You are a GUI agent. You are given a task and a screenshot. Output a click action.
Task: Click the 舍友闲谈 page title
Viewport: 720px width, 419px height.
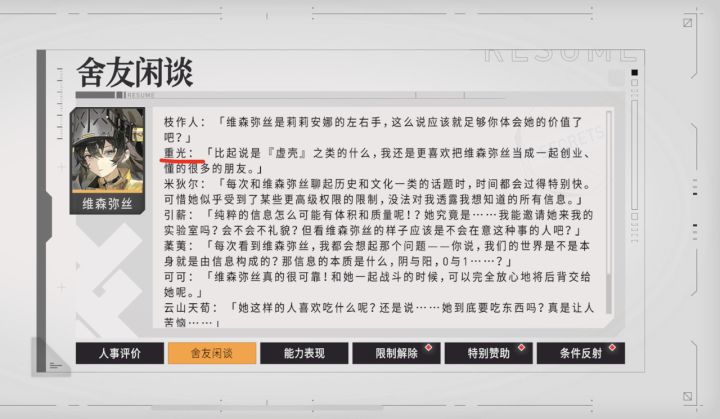(x=135, y=72)
